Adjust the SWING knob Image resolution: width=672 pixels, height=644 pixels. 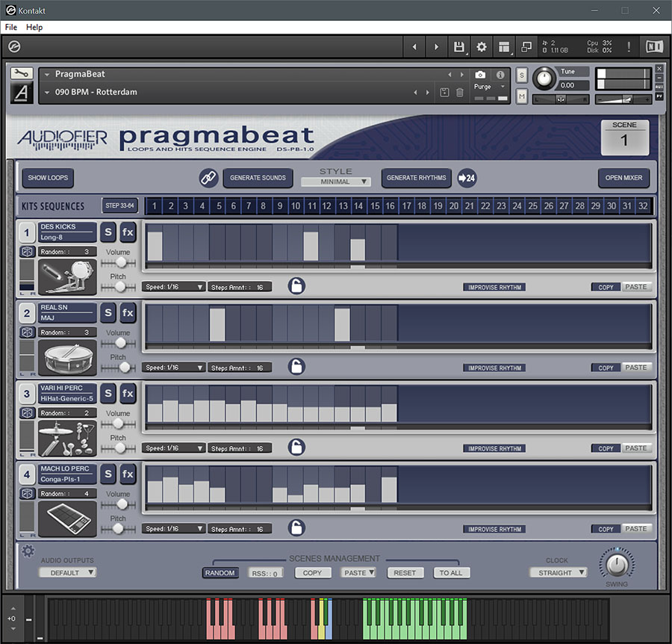coord(617,564)
